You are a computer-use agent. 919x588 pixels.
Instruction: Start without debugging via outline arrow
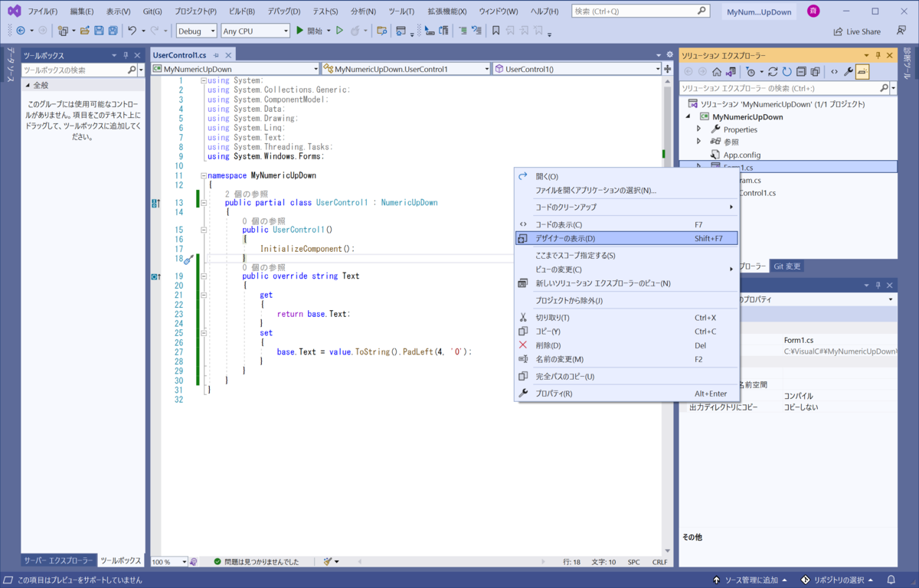point(339,31)
